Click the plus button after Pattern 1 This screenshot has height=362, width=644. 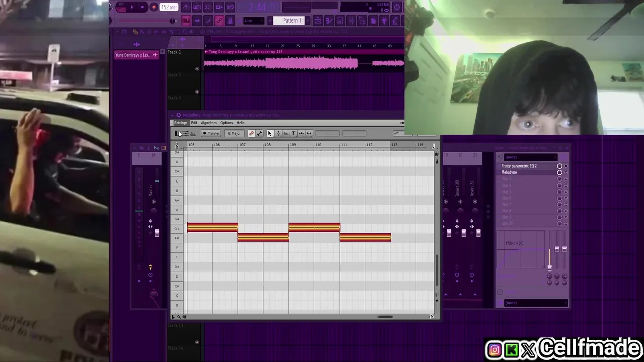pyautogui.click(x=307, y=21)
